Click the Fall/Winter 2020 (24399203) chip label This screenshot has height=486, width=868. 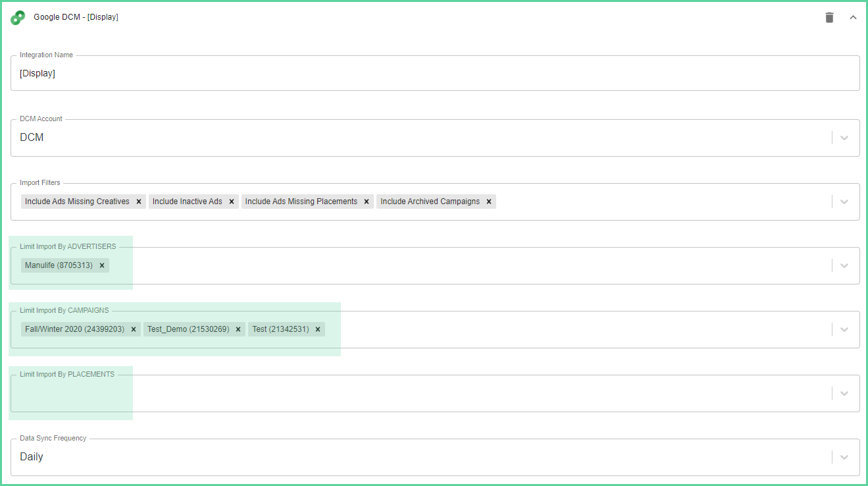[74, 329]
